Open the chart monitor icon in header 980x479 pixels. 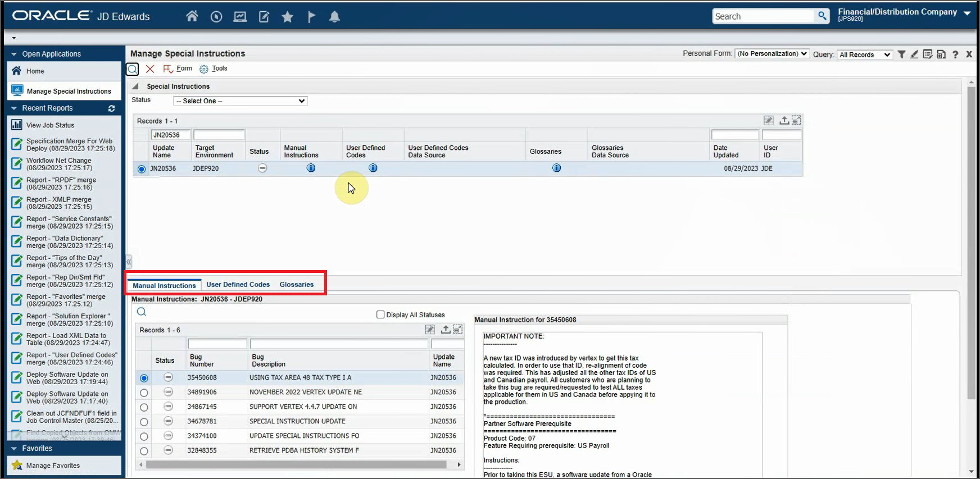tap(240, 17)
